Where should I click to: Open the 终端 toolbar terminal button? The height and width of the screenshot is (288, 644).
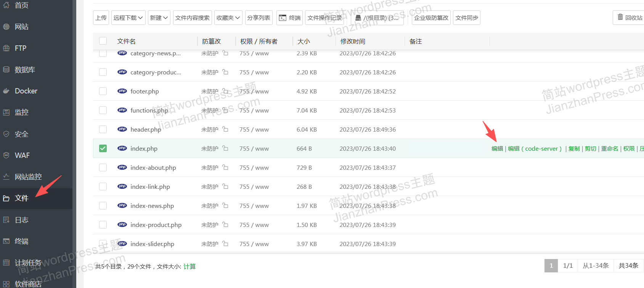coord(289,18)
